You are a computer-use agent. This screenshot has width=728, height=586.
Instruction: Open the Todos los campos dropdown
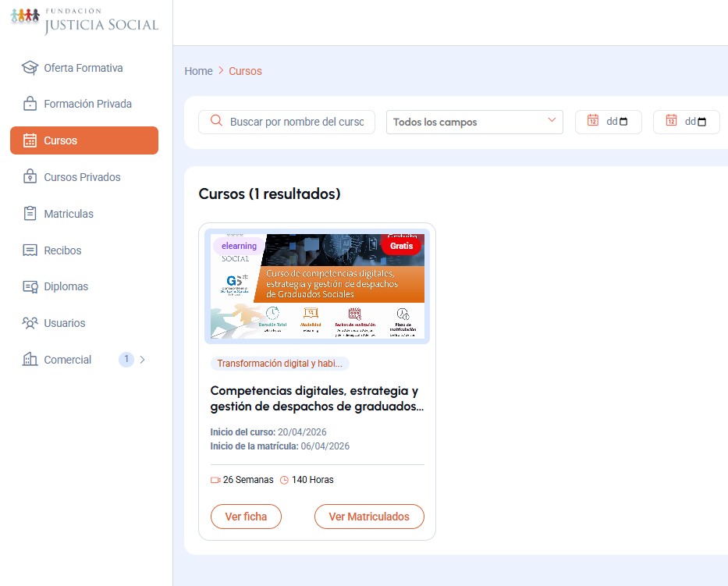click(x=474, y=123)
